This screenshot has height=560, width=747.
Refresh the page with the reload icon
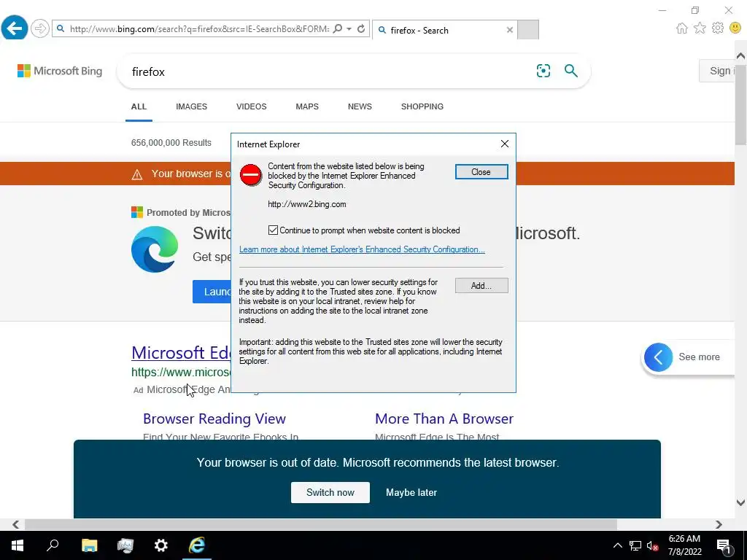pos(361,28)
